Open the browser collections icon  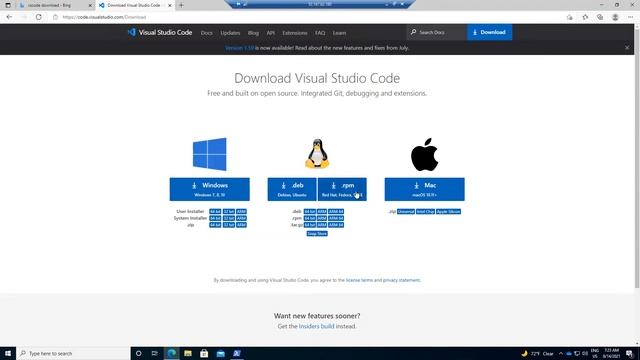(600, 17)
